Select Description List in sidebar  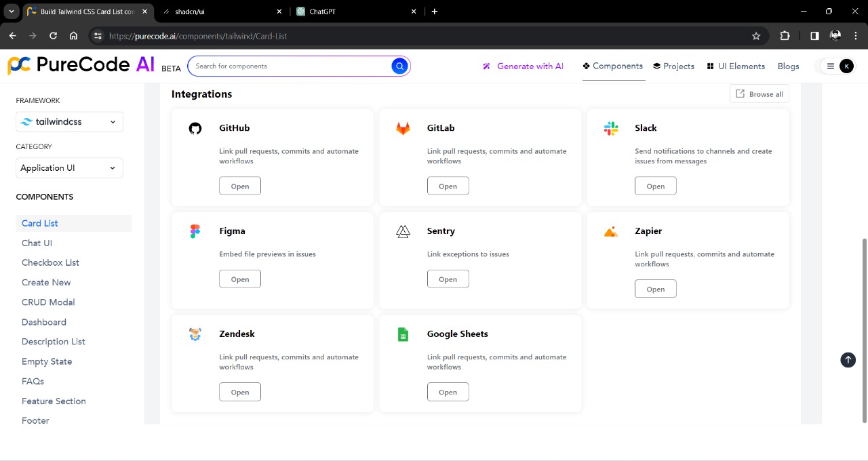coord(54,342)
